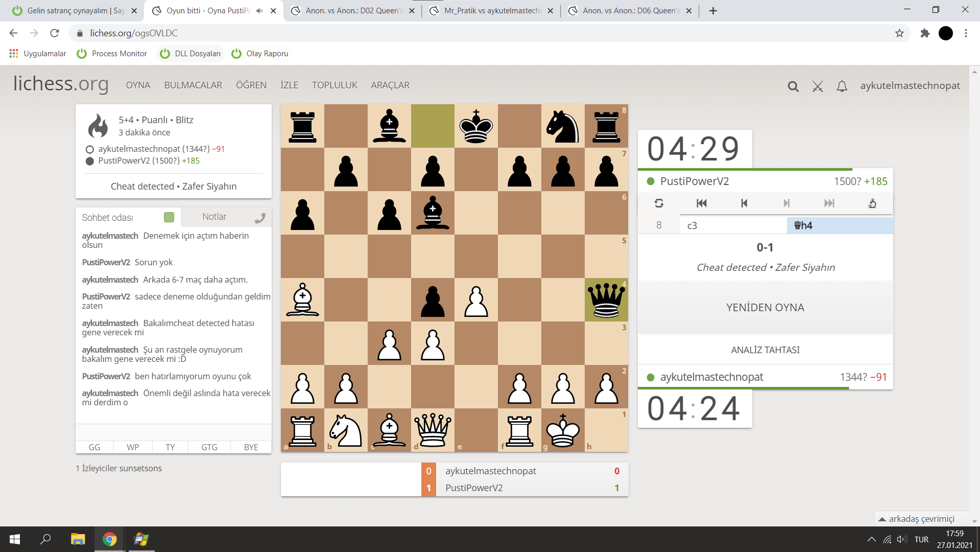
Task: Open notifications bell icon
Action: tap(842, 86)
